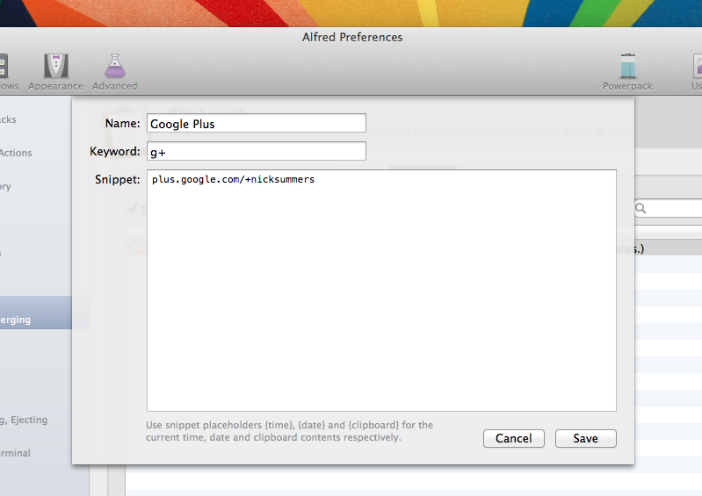Select the sidebar item ending in 'ory'
Image resolution: width=702 pixels, height=496 pixels.
pos(5,187)
